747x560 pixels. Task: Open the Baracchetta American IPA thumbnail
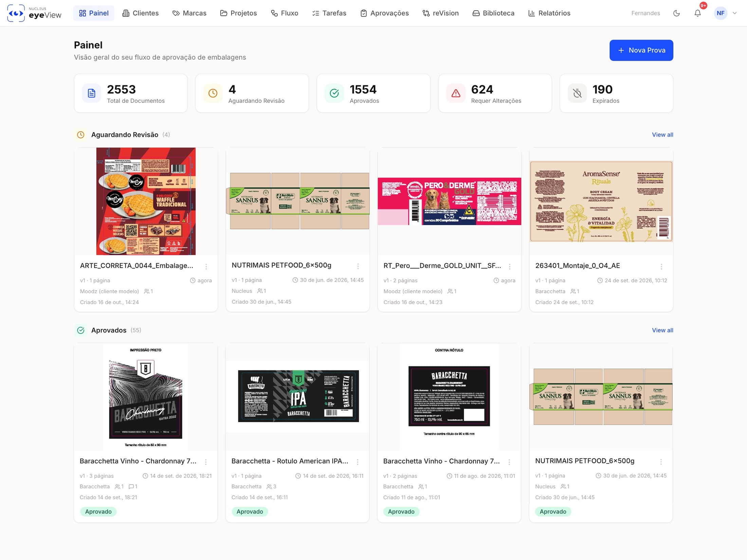[x=298, y=396]
